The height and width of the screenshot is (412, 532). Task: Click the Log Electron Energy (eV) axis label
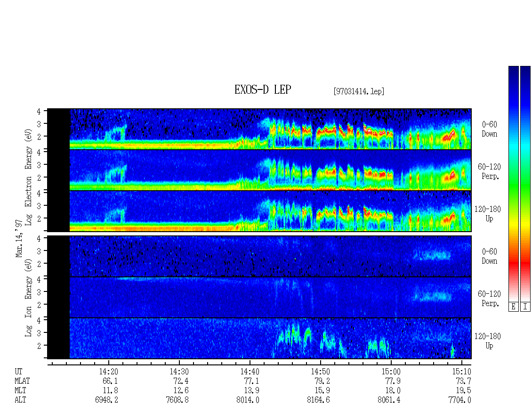pos(29,177)
